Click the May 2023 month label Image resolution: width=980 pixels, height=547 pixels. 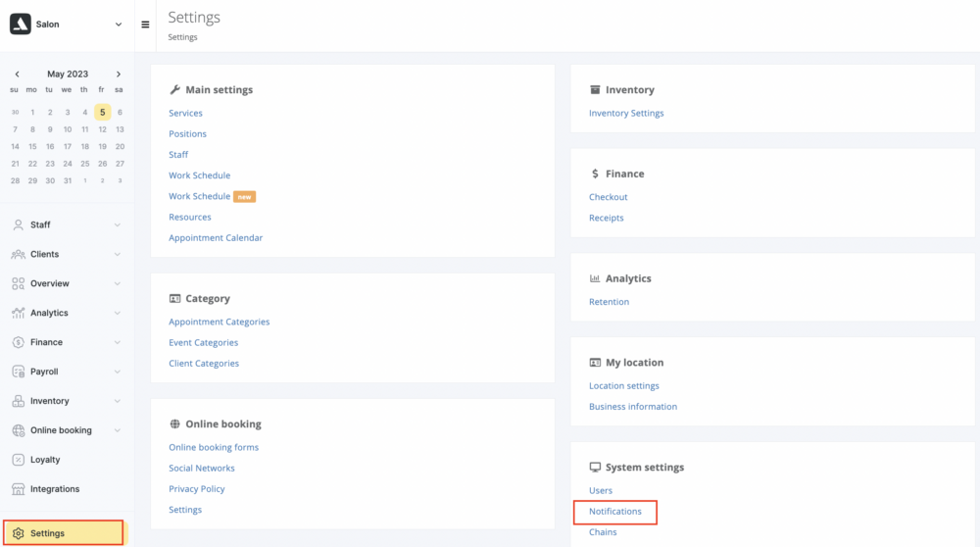68,74
